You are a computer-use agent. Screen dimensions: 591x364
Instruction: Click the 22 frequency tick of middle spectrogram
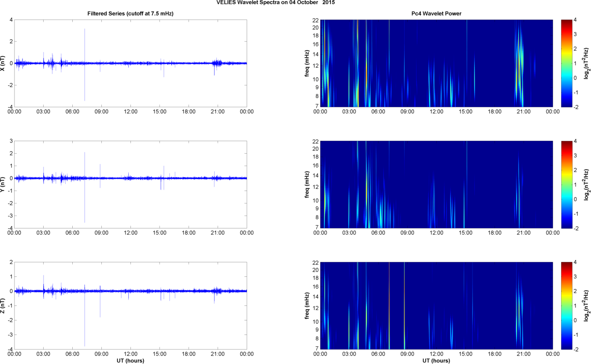[316, 141]
